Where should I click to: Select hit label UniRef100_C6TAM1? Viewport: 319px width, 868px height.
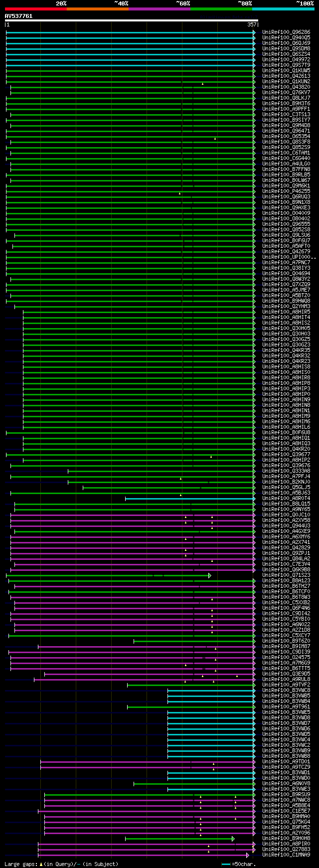286,153
